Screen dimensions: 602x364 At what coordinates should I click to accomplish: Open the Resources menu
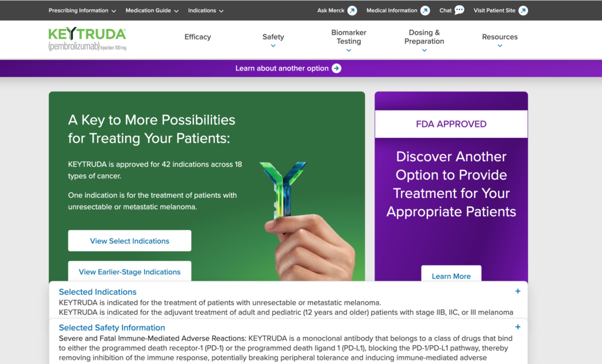[500, 38]
